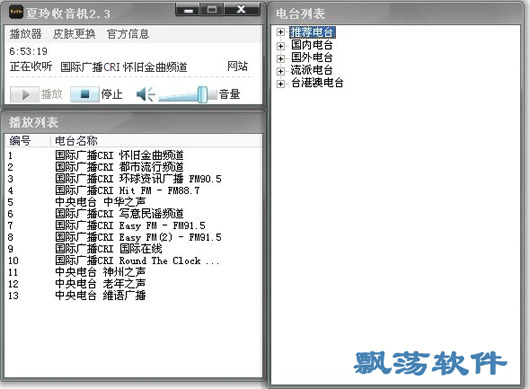Open the 官方信息 menu

coord(128,34)
